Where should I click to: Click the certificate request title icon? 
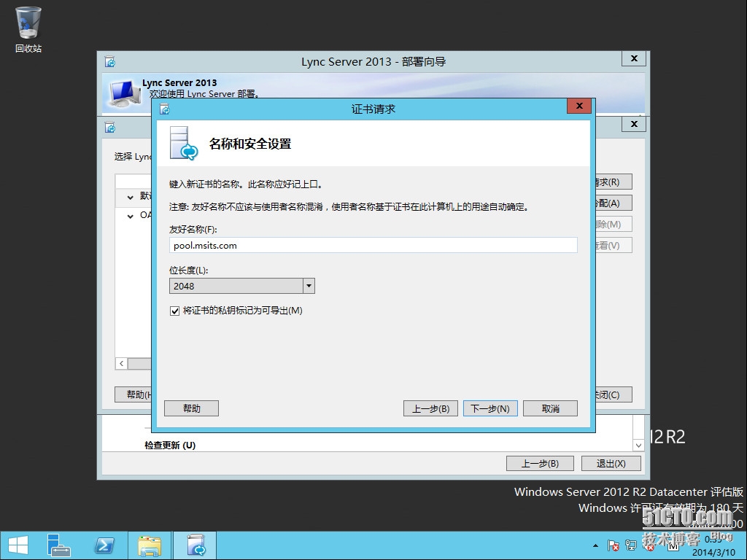(x=165, y=109)
